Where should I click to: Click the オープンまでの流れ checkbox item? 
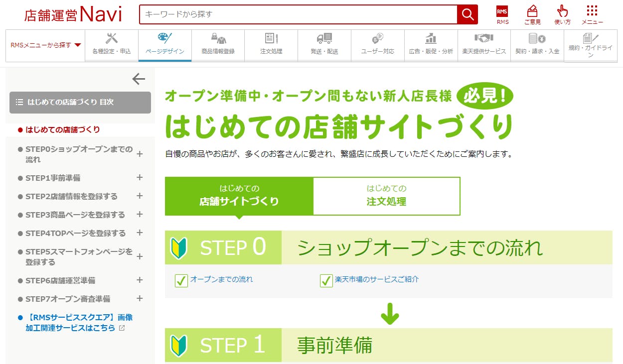[x=214, y=280]
